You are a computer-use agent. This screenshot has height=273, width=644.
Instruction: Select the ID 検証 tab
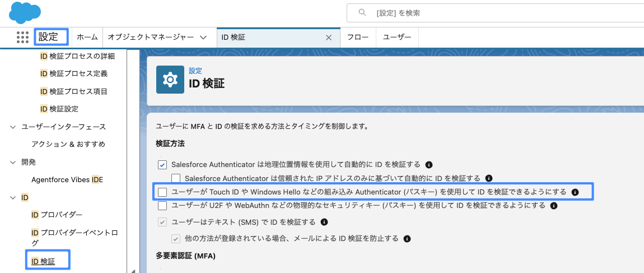(234, 38)
